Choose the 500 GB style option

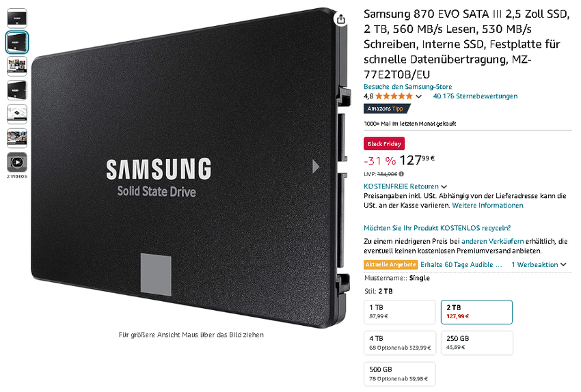click(x=399, y=374)
